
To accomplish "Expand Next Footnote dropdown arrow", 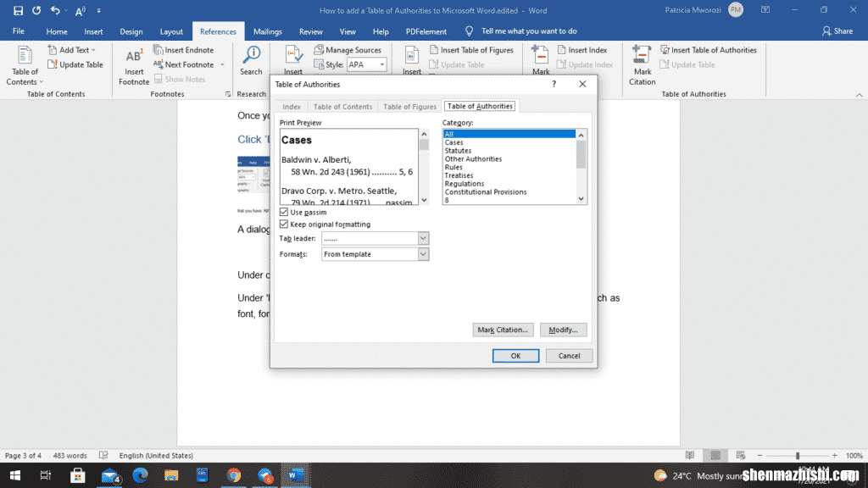I will tap(223, 64).
